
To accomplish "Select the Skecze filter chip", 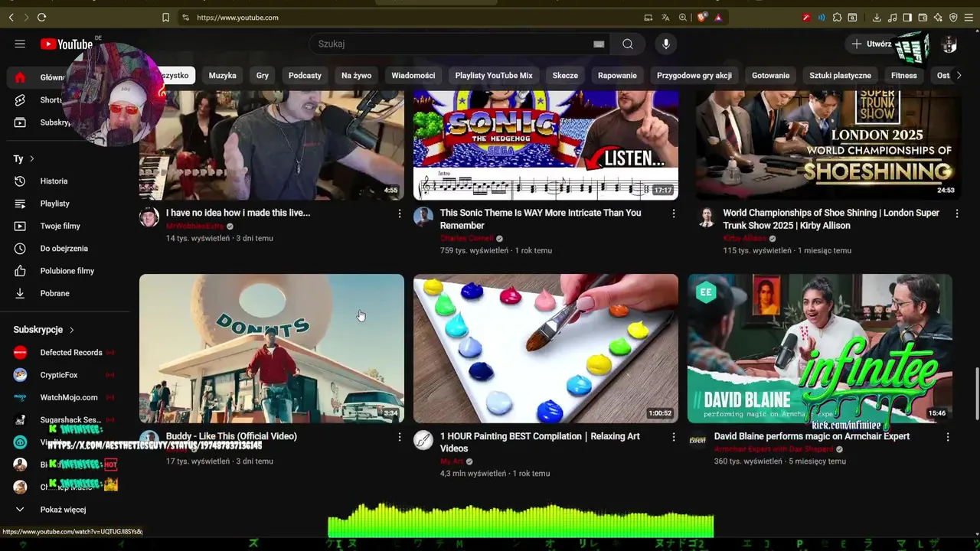I will (x=565, y=75).
